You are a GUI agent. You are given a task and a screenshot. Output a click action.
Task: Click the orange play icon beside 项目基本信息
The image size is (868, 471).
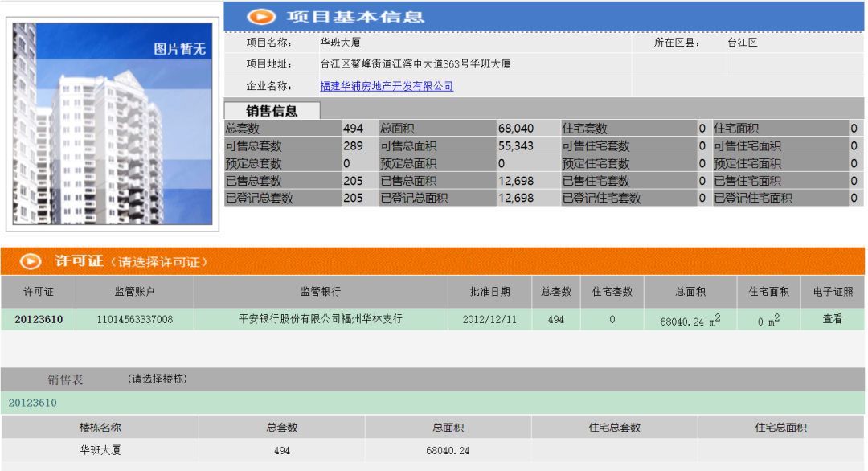[x=261, y=17]
